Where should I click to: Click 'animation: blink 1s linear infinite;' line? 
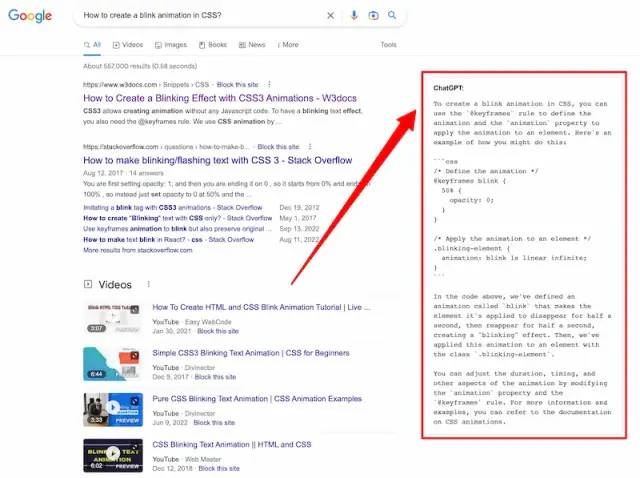click(x=514, y=258)
